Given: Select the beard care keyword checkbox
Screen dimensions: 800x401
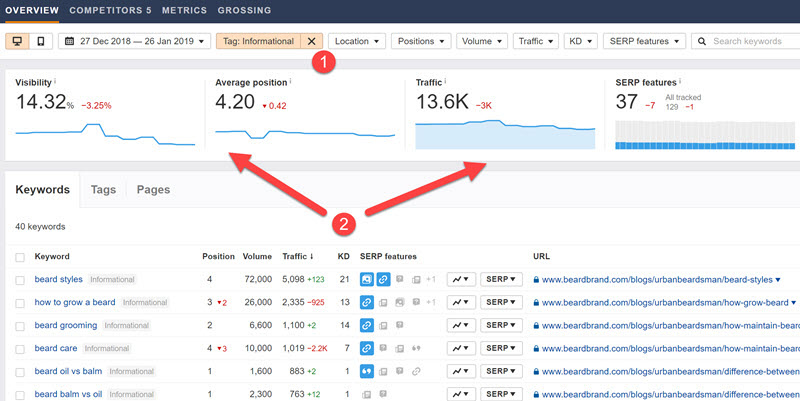Looking at the screenshot, I should pyautogui.click(x=20, y=349).
